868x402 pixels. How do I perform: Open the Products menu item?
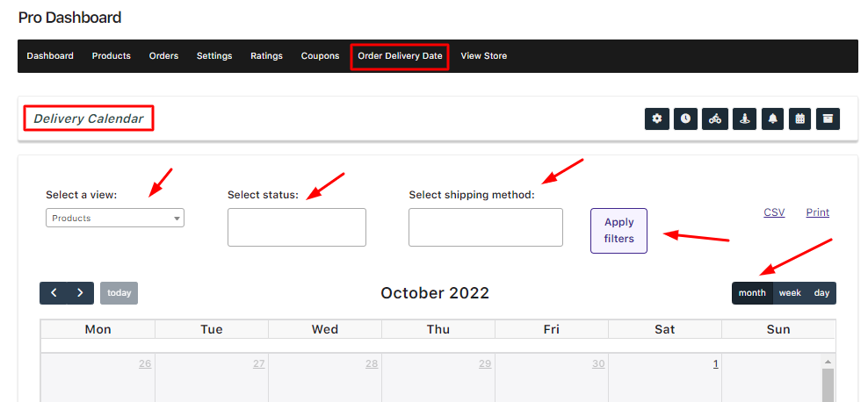point(112,56)
